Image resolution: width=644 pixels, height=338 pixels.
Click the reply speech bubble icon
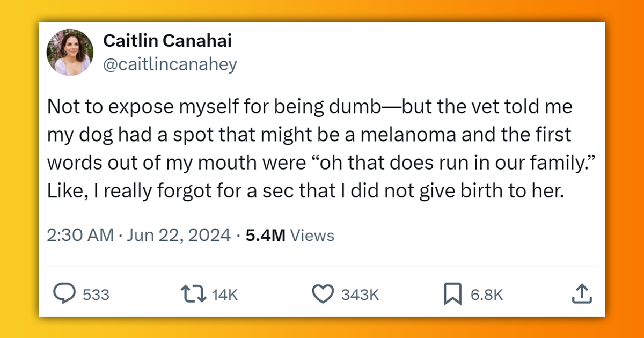pyautogui.click(x=64, y=293)
